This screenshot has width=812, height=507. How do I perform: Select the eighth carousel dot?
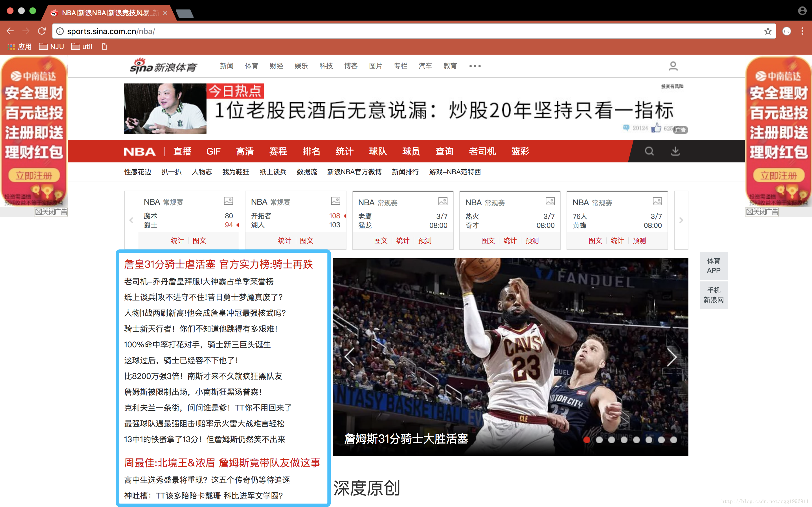tap(673, 440)
